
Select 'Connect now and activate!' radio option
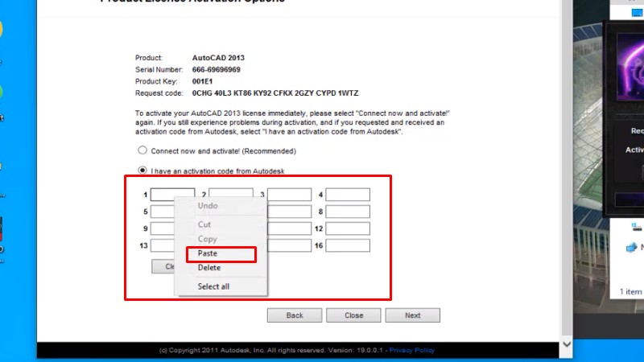point(142,150)
